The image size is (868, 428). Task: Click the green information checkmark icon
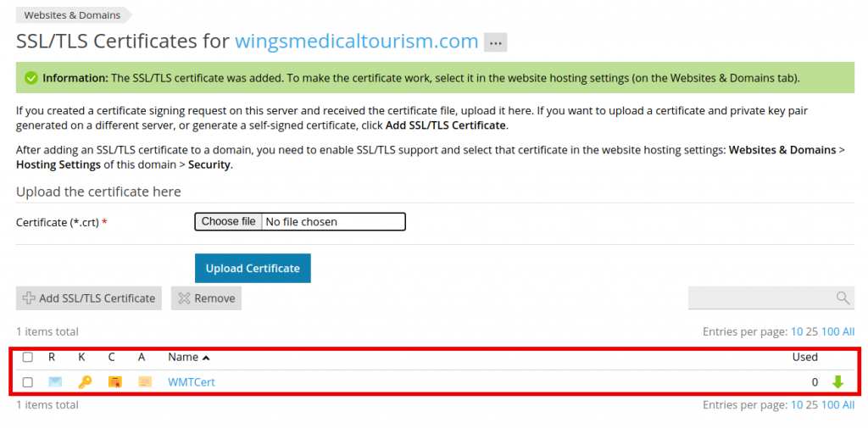coord(31,78)
